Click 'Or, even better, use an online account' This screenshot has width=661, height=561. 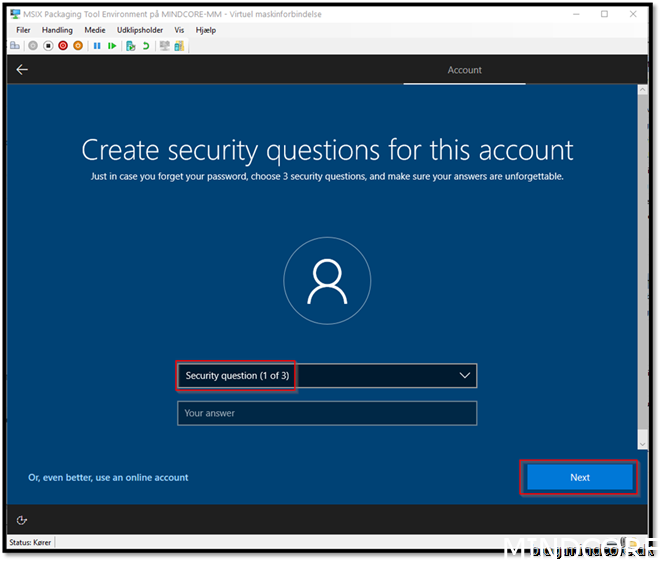click(108, 478)
